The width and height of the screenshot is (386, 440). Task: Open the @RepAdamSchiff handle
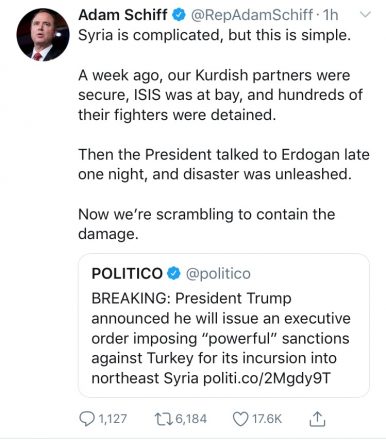252,15
